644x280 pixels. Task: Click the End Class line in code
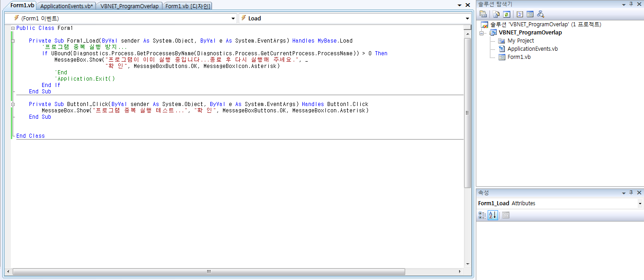click(x=30, y=136)
